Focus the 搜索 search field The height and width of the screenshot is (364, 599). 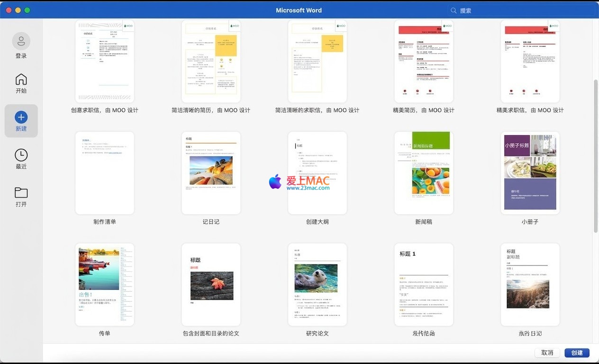click(517, 10)
